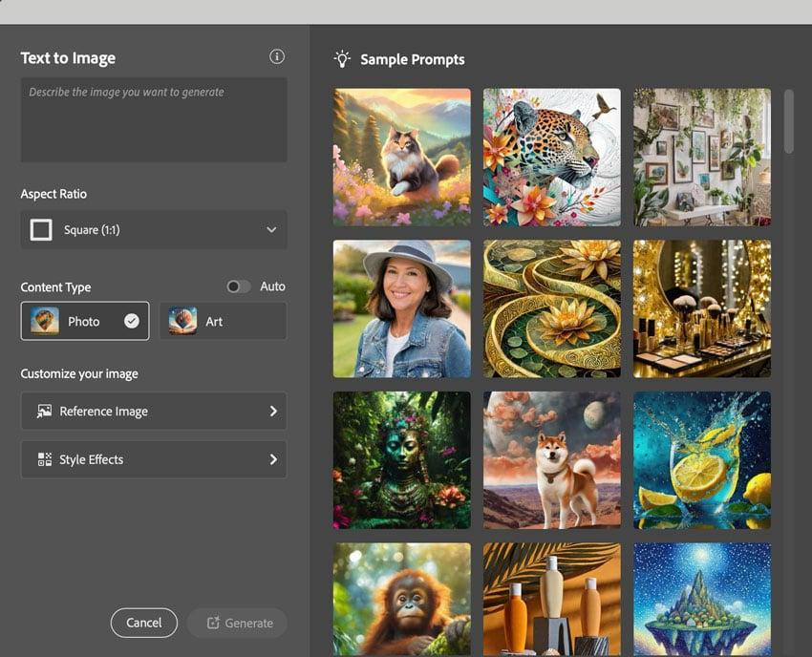This screenshot has height=657, width=812.
Task: Click the Content Type label
Action: [x=56, y=286]
